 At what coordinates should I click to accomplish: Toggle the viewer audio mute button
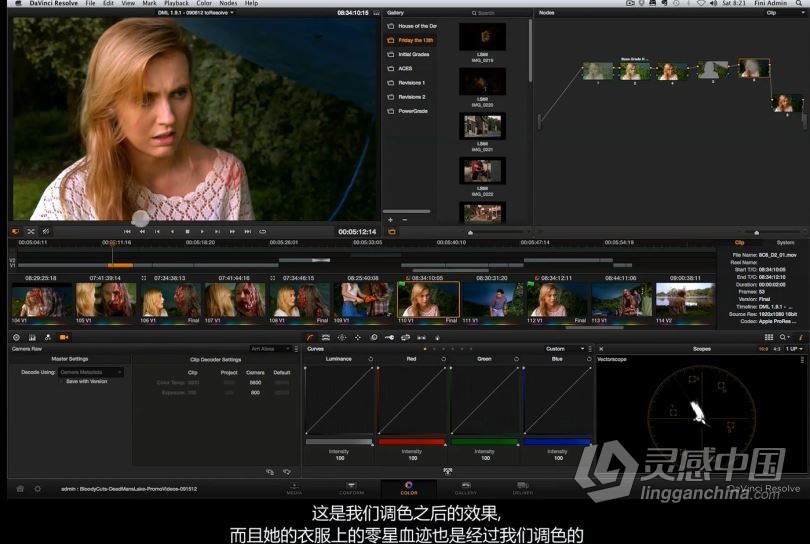click(x=46, y=231)
